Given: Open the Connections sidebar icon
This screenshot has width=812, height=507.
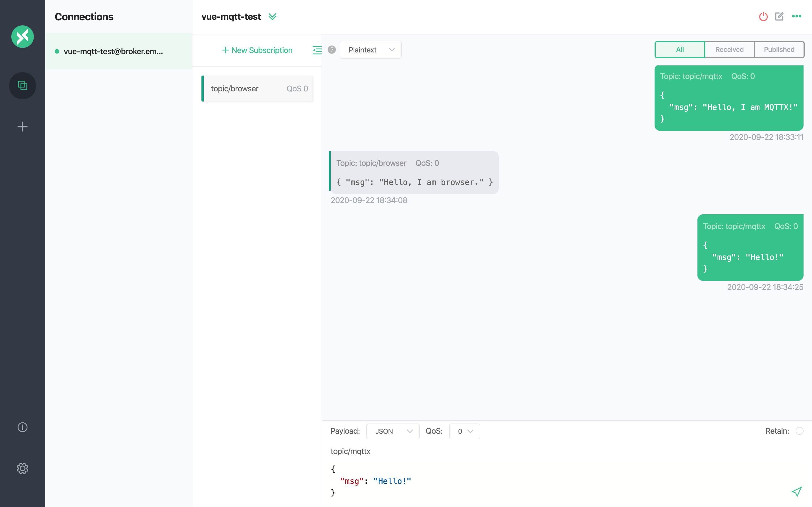Looking at the screenshot, I should click(x=23, y=85).
